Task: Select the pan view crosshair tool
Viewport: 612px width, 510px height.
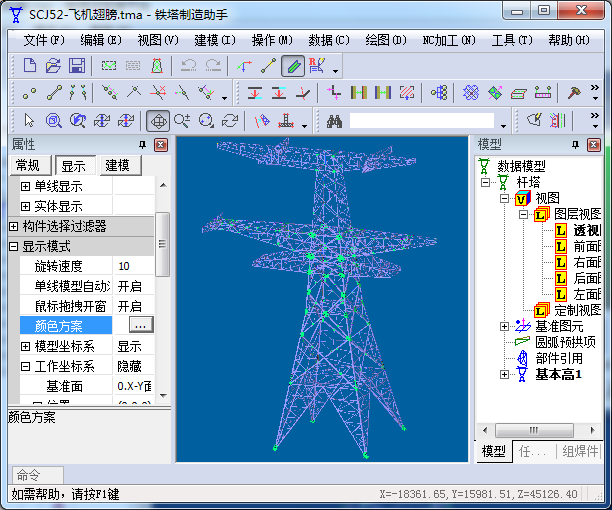Action: (x=158, y=121)
